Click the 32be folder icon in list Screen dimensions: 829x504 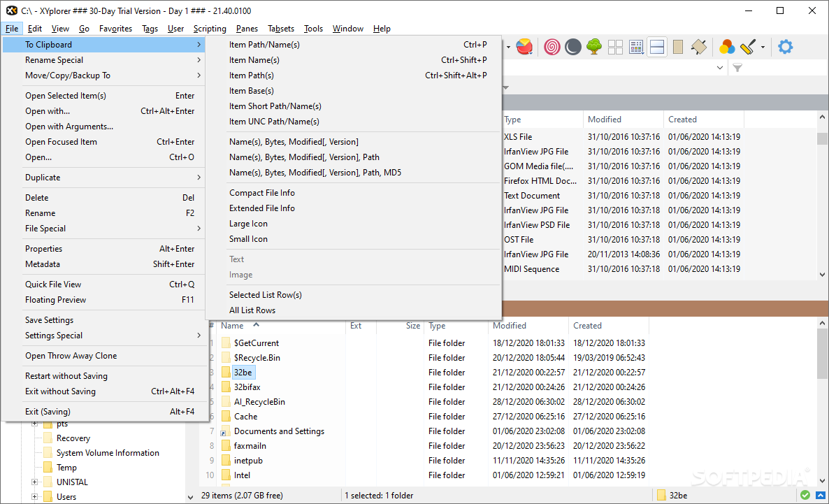coord(226,373)
